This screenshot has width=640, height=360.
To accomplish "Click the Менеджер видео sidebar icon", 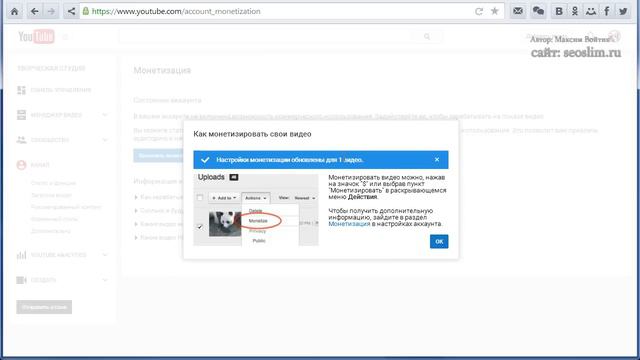I will coord(21,115).
